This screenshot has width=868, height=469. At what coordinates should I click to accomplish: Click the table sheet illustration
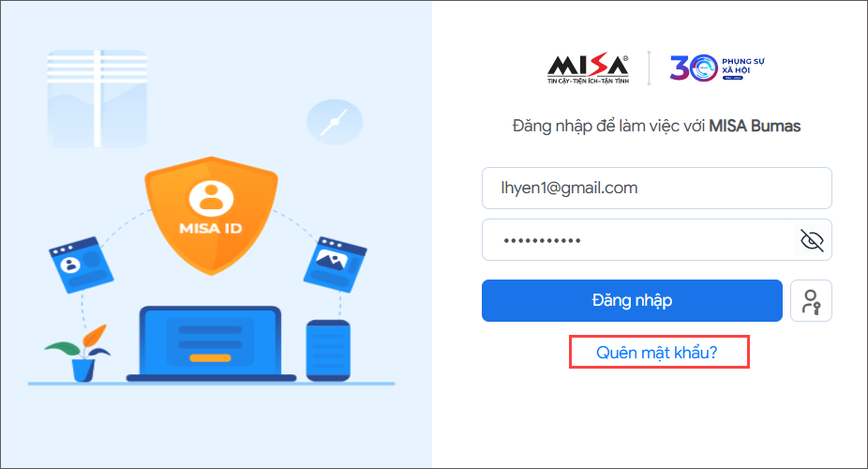pos(97,99)
